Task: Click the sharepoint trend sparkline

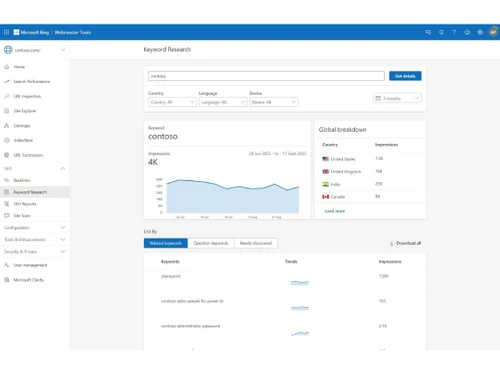Action: tap(300, 283)
